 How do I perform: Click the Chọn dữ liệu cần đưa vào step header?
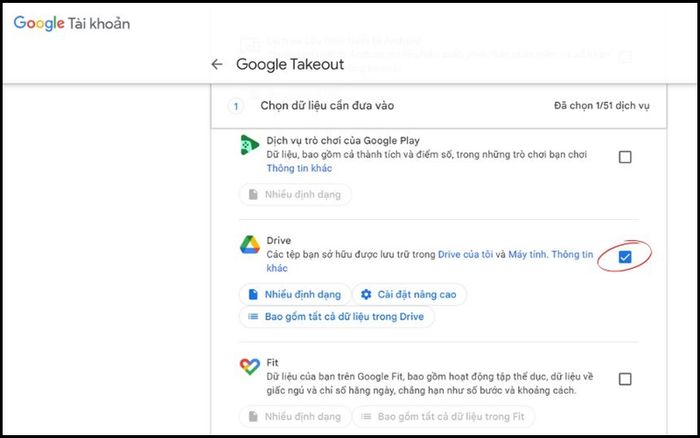point(327,106)
